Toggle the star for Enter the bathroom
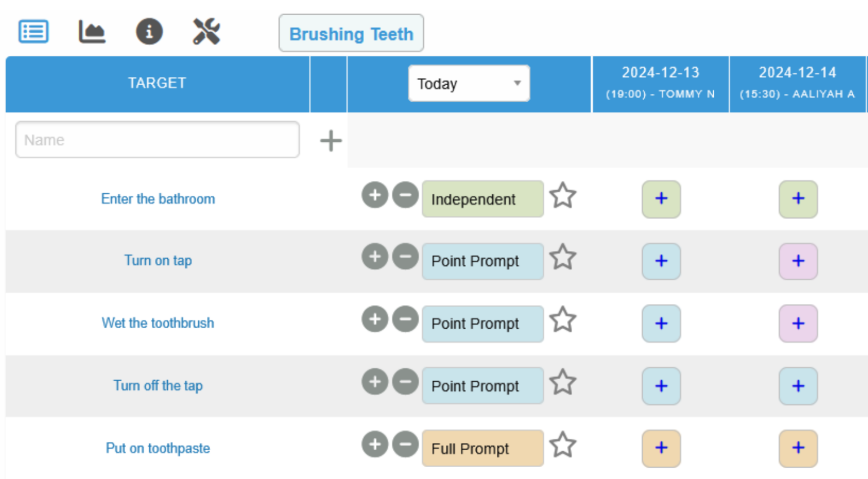868x479 pixels. [x=563, y=195]
